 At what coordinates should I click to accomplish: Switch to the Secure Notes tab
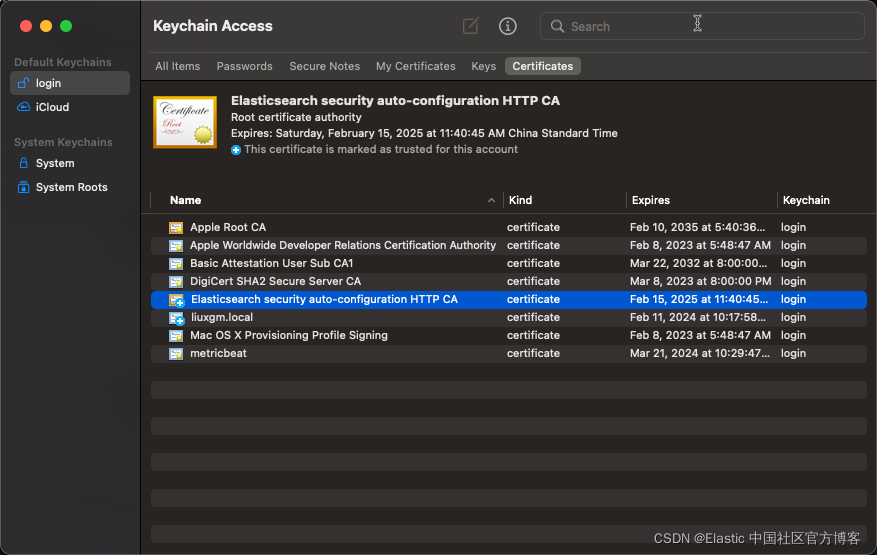click(324, 66)
